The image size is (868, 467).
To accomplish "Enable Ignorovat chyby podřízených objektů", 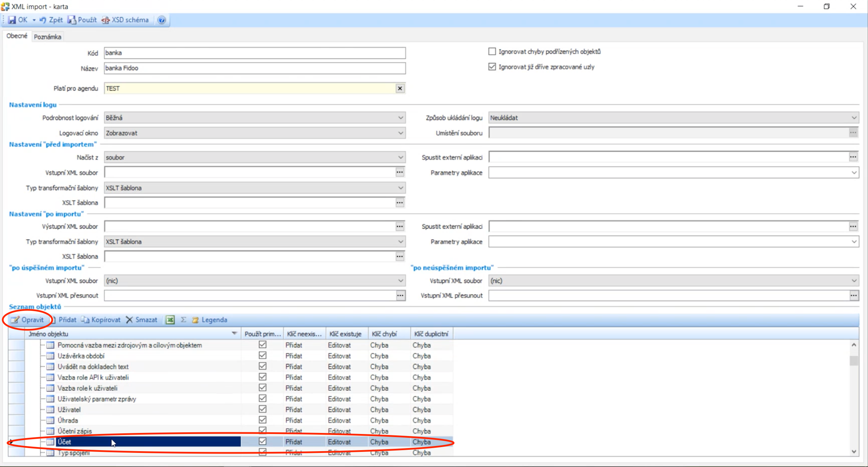I will 492,52.
